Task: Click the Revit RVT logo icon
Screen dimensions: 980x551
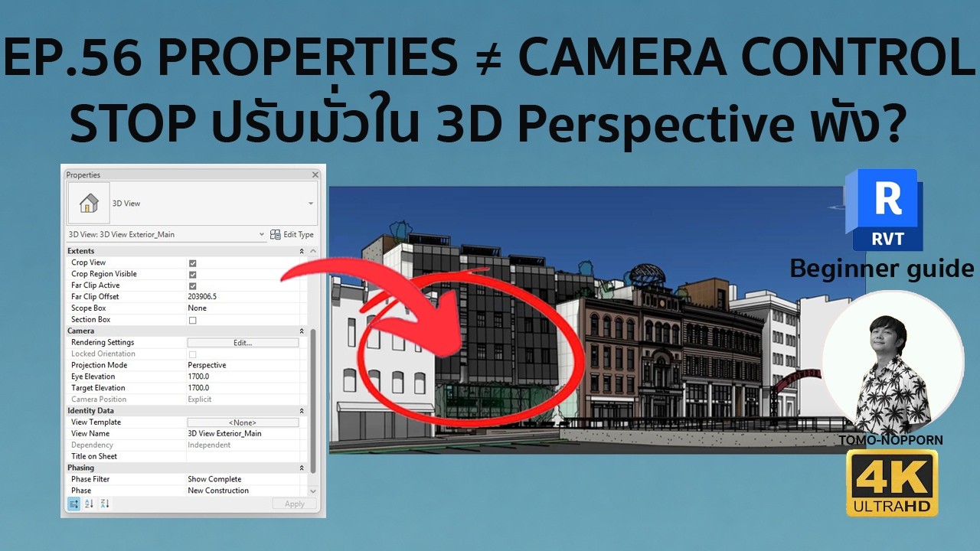Action: pos(886,210)
